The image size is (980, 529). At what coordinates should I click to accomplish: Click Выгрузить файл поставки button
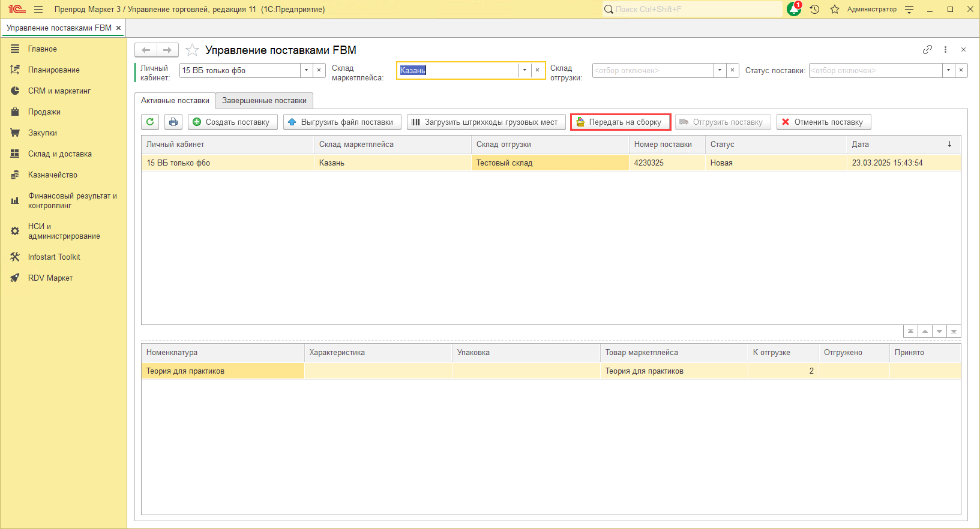point(342,122)
